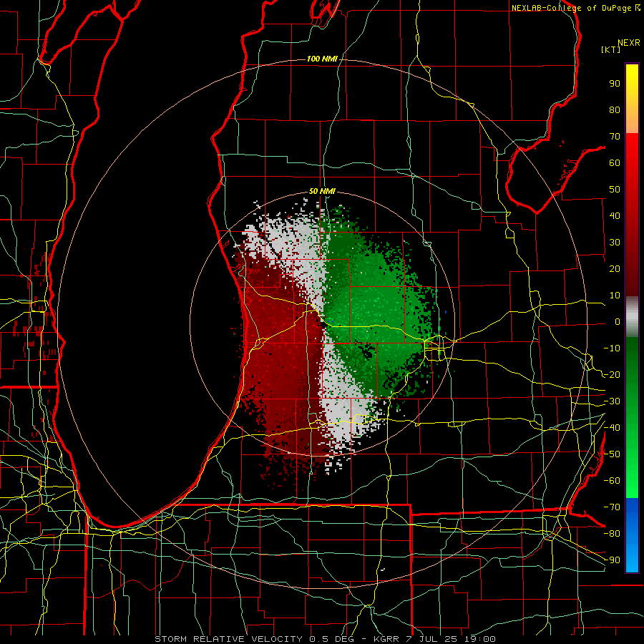644x644 pixels.
Task: Click the red segment of the color bar
Action: (x=632, y=215)
